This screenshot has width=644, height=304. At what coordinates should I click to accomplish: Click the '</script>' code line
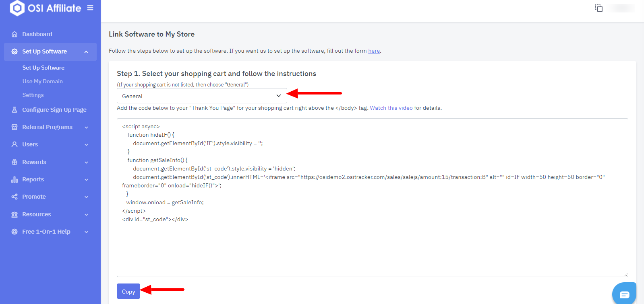[x=134, y=211]
